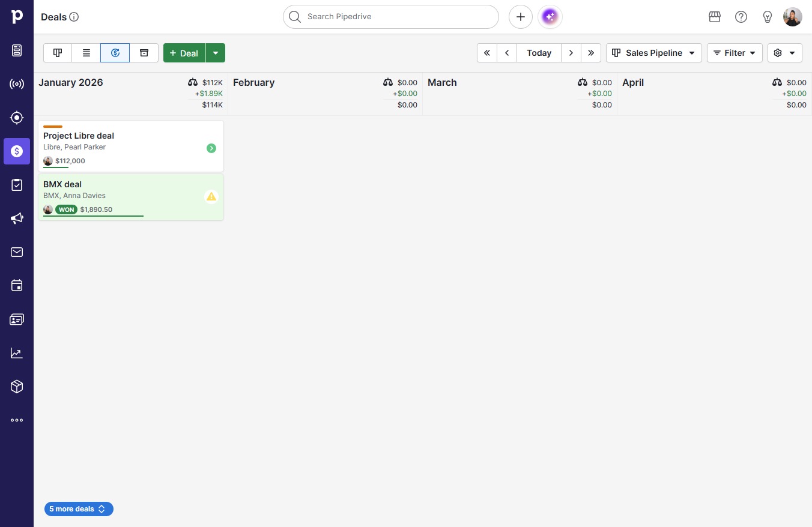Open the AI assistant sparkle button

pos(550,17)
